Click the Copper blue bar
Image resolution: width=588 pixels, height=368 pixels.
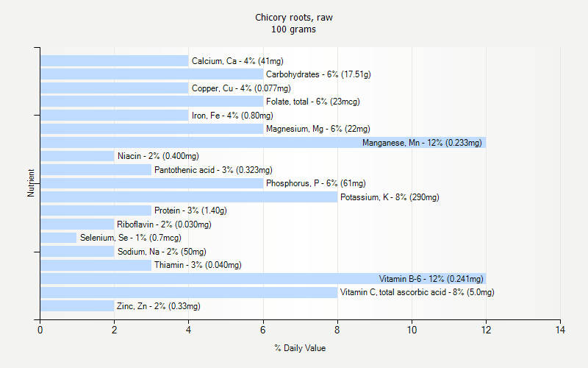click(115, 88)
